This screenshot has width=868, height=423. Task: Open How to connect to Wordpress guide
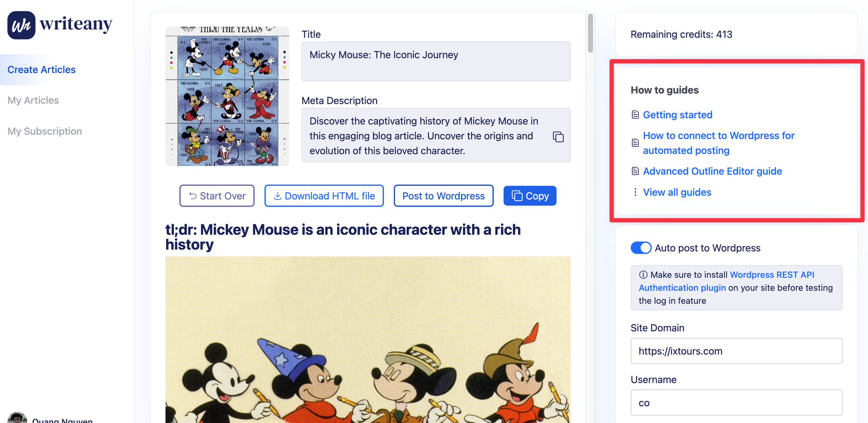(718, 143)
